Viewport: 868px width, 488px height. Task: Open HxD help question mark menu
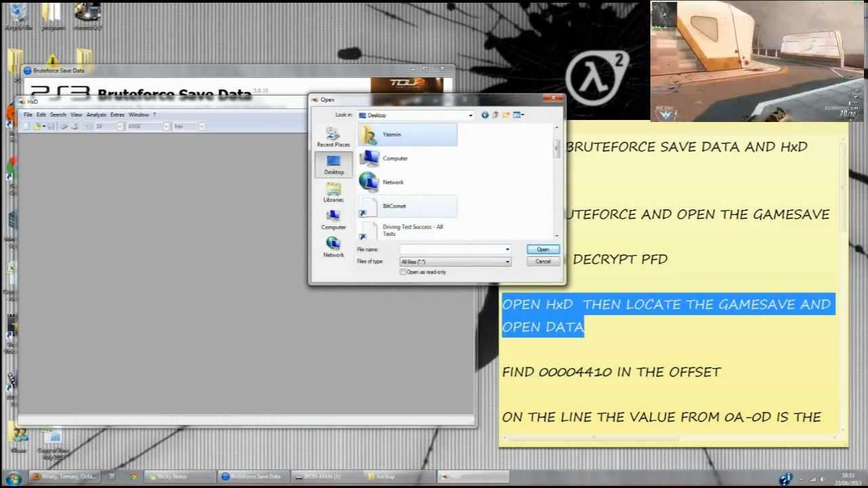pos(154,115)
